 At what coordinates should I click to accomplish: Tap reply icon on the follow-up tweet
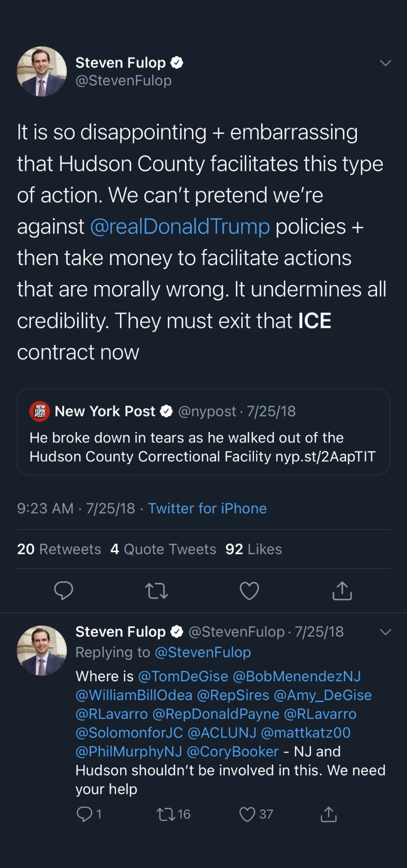(85, 814)
